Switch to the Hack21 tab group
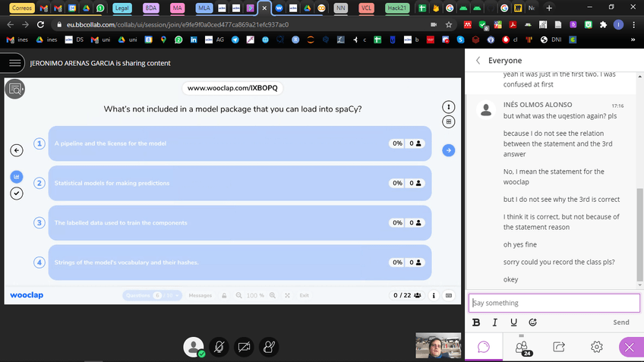This screenshot has width=644, height=362. tap(396, 8)
